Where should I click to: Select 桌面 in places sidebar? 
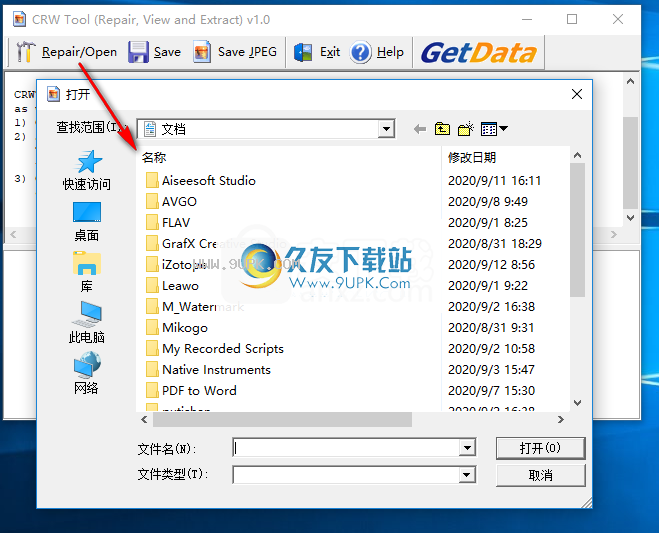[x=87, y=222]
